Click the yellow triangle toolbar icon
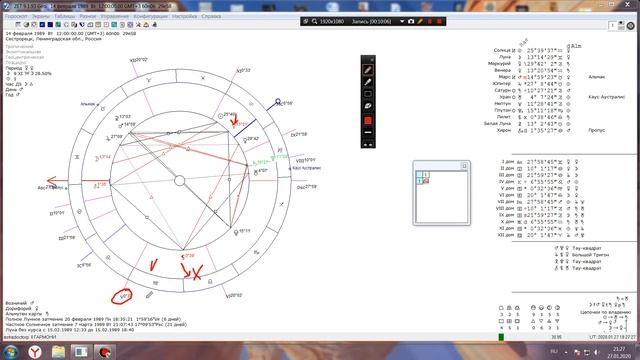 [146, 24]
